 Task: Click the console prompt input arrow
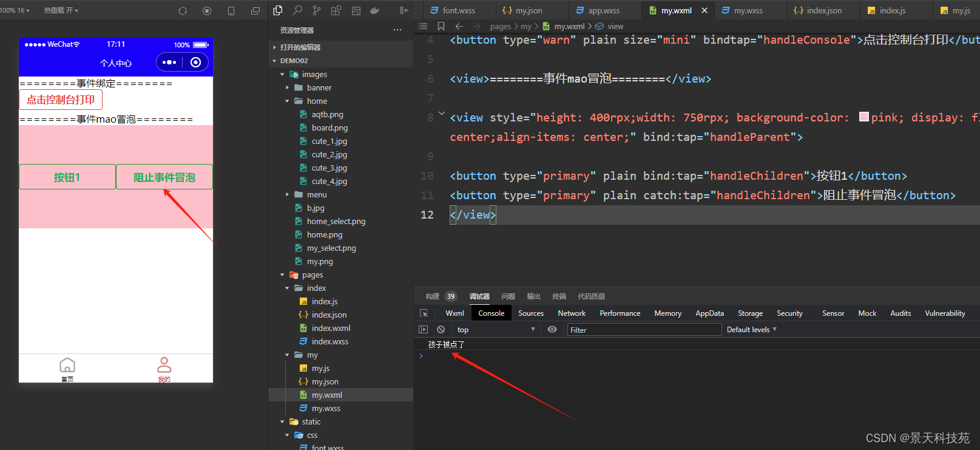[421, 356]
